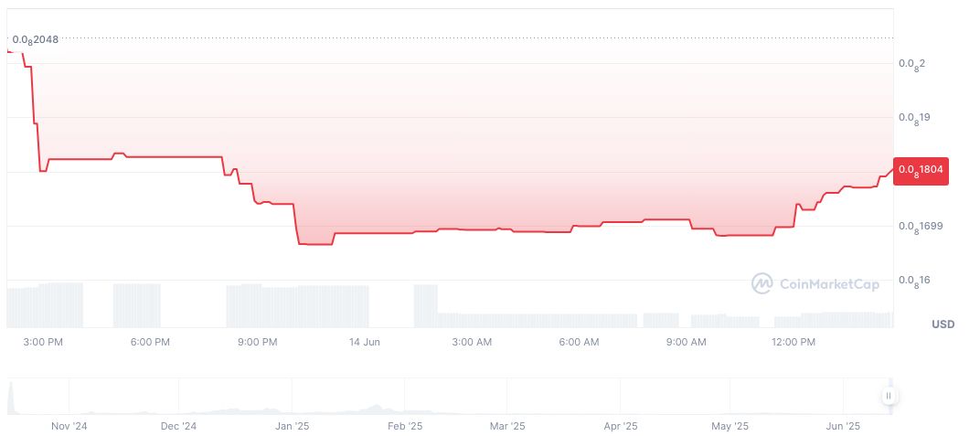This screenshot has height=436, width=980.
Task: Click the dotted-line high price label 0.0₈2048
Action: tap(35, 40)
